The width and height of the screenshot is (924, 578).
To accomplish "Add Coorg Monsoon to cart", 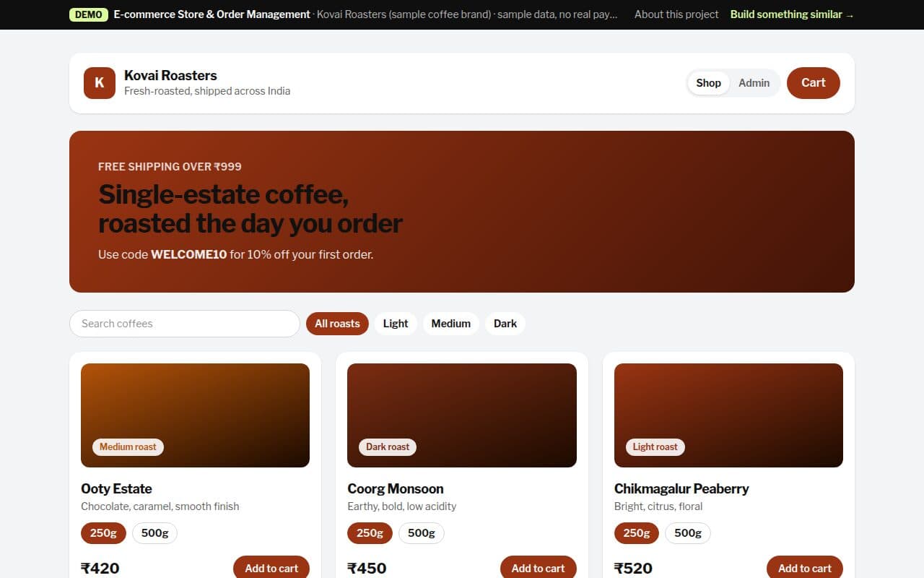I will [x=538, y=568].
